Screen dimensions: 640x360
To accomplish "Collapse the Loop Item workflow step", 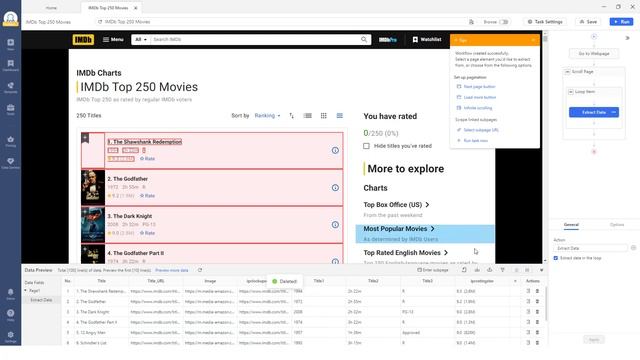I will pyautogui.click(x=571, y=92).
